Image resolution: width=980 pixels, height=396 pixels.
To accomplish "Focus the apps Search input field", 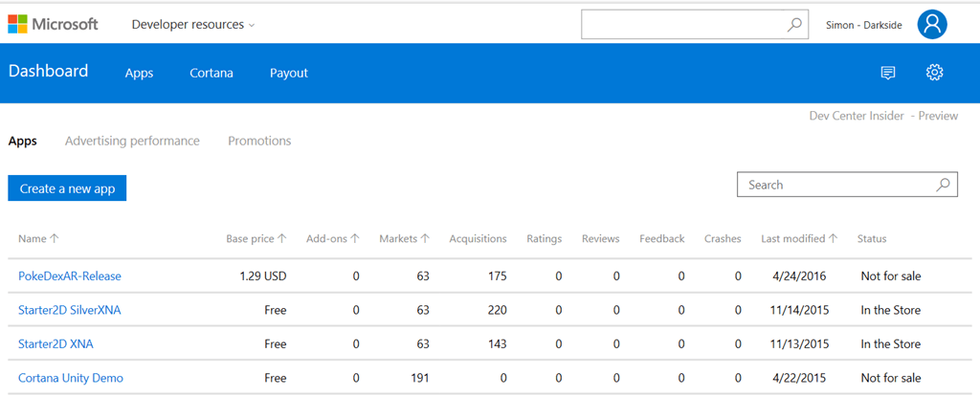I will click(x=833, y=185).
